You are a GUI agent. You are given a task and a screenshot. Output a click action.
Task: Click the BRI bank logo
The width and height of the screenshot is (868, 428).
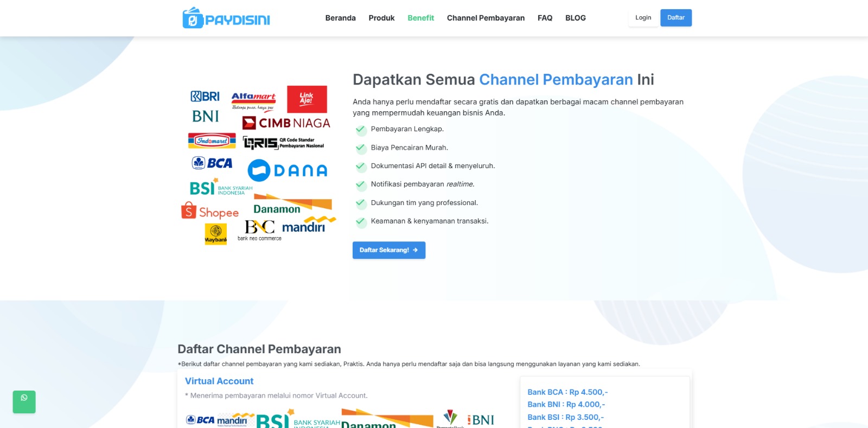(x=205, y=96)
